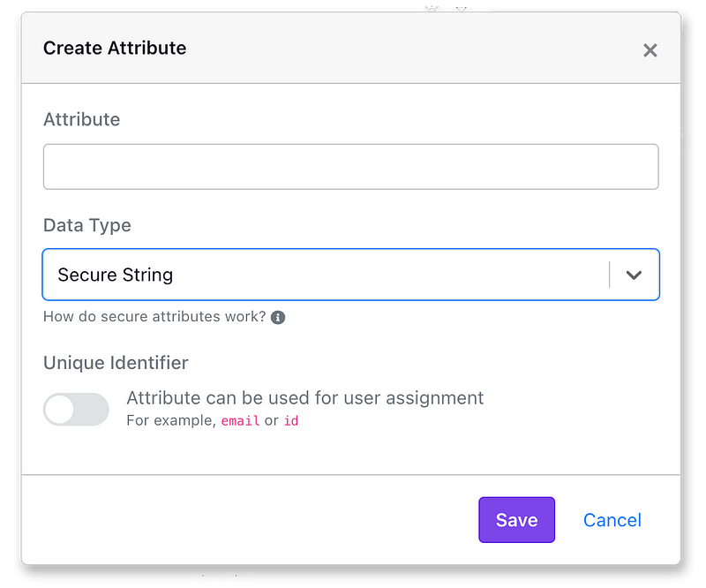Screen dimensions: 706x588
Task: Click inside the empty Attribute text box
Action: (x=351, y=166)
